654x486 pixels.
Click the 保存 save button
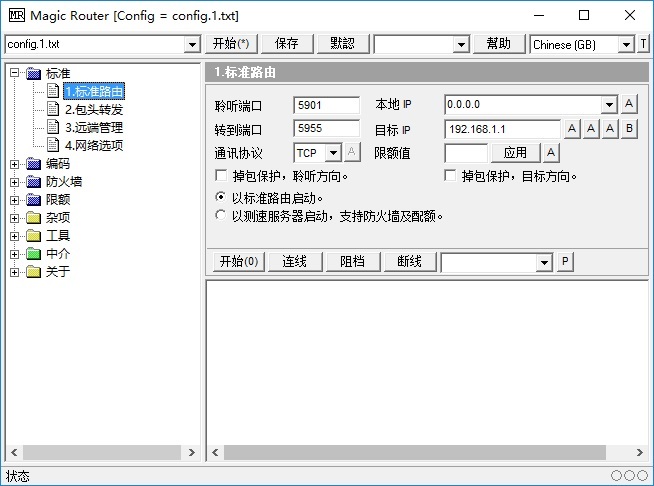tap(287, 44)
